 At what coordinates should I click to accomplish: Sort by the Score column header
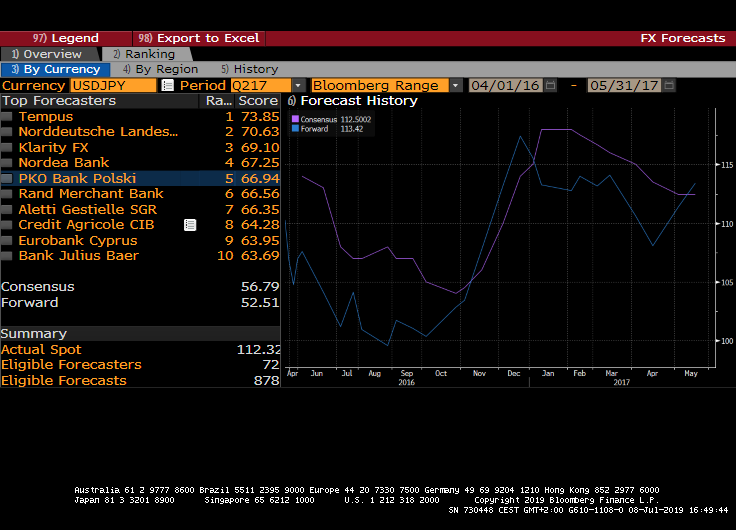258,101
